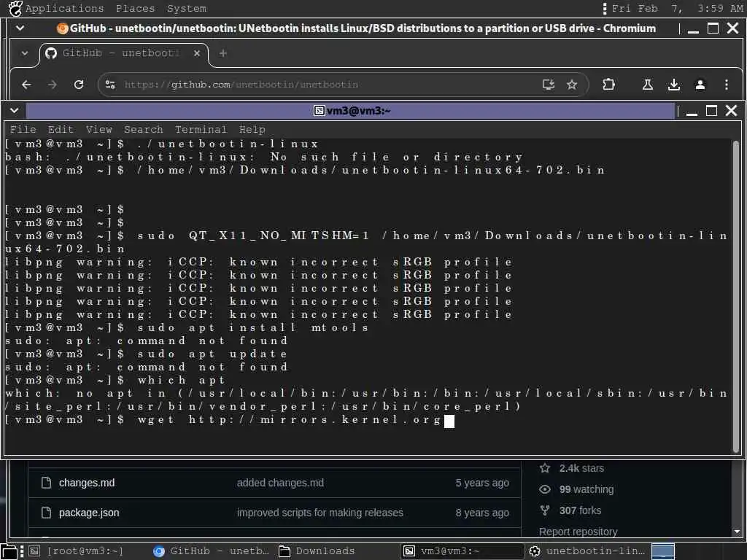Click the '5 years ago' timestamp for changes.md
The width and height of the screenshot is (747, 560).
point(482,483)
